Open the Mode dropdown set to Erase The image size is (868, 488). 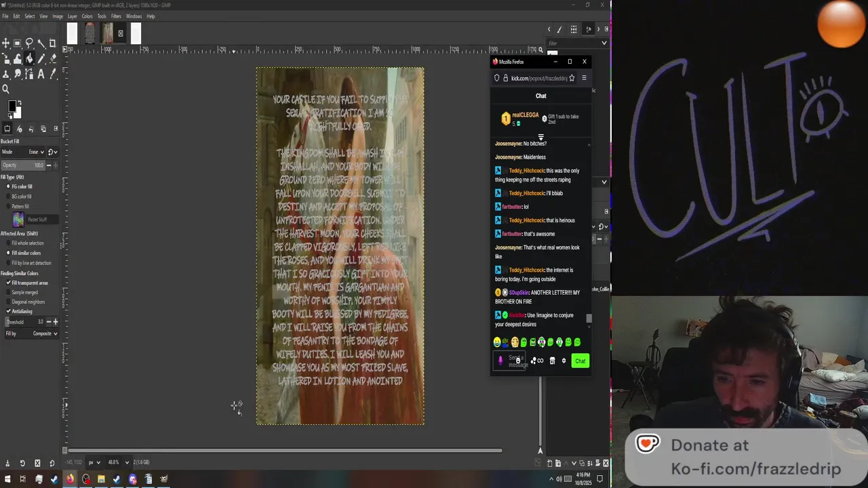tap(23, 152)
